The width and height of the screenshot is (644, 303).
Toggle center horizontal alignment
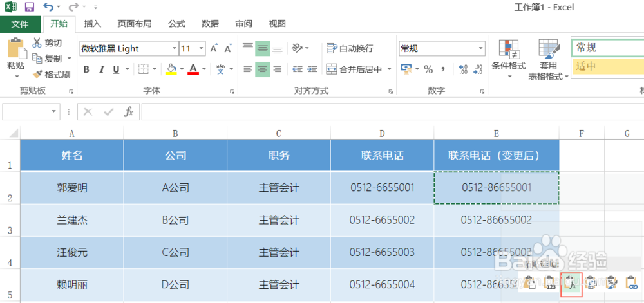263,69
